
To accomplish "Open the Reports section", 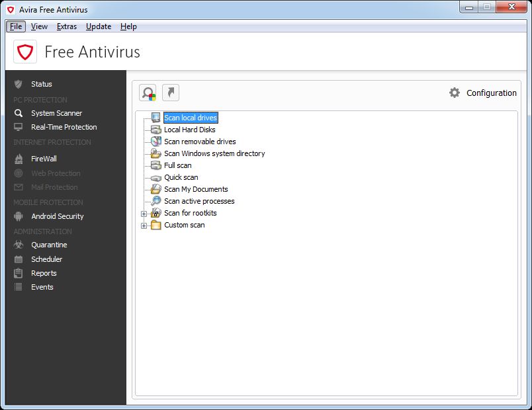I will point(44,273).
